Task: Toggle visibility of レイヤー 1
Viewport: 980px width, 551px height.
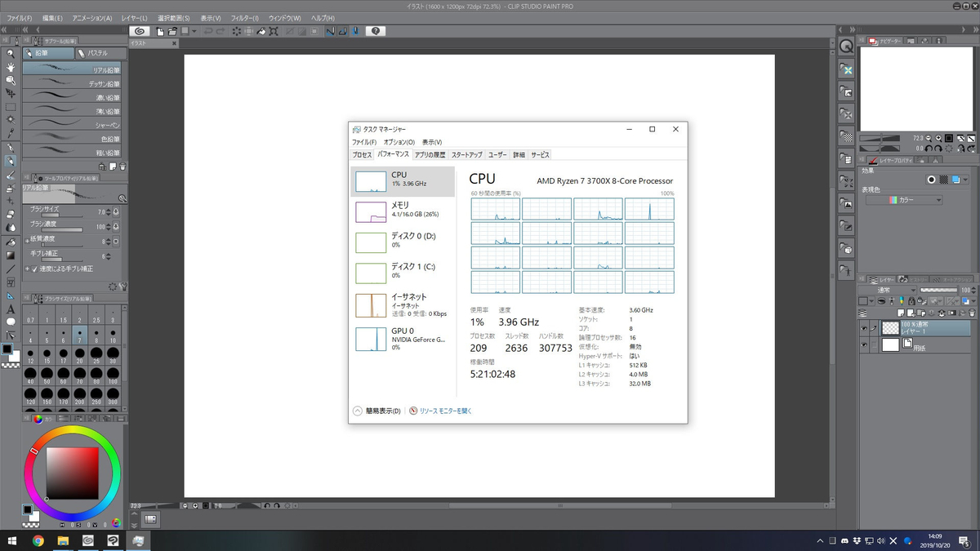Action: (x=864, y=328)
